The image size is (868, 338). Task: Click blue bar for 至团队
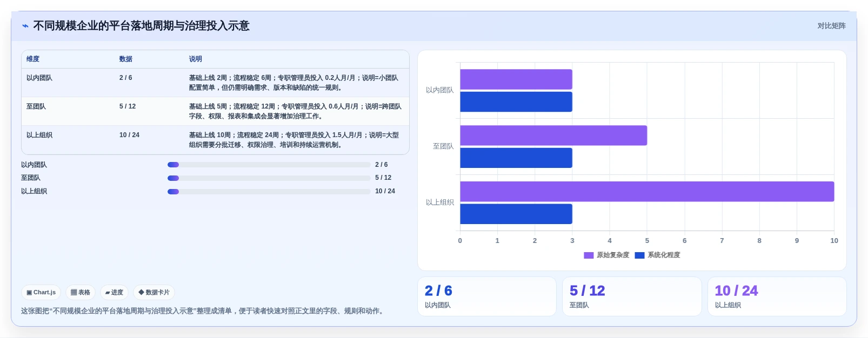(516, 158)
